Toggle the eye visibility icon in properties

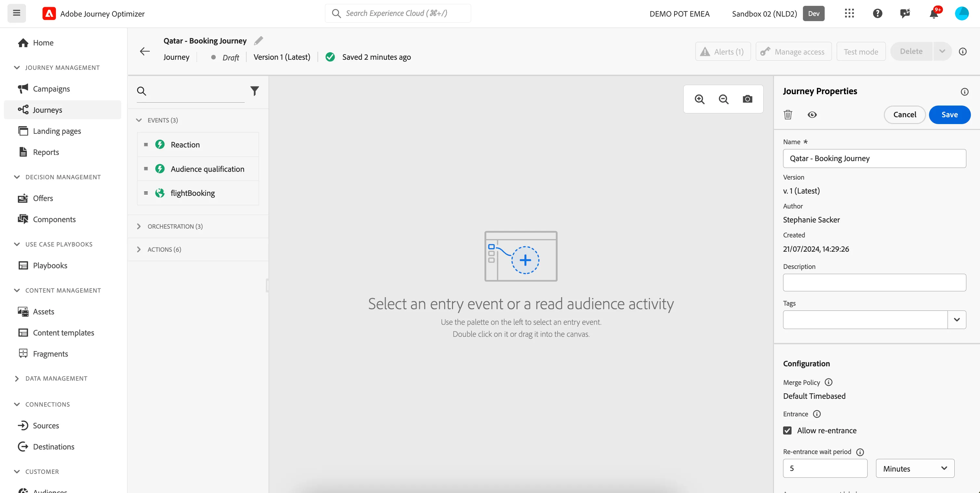tap(812, 115)
